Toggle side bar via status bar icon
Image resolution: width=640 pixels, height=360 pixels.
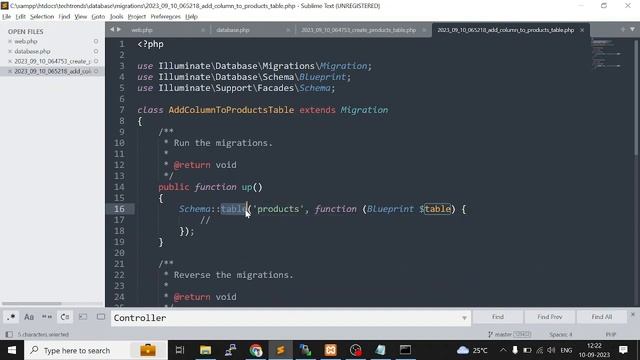click(9, 334)
